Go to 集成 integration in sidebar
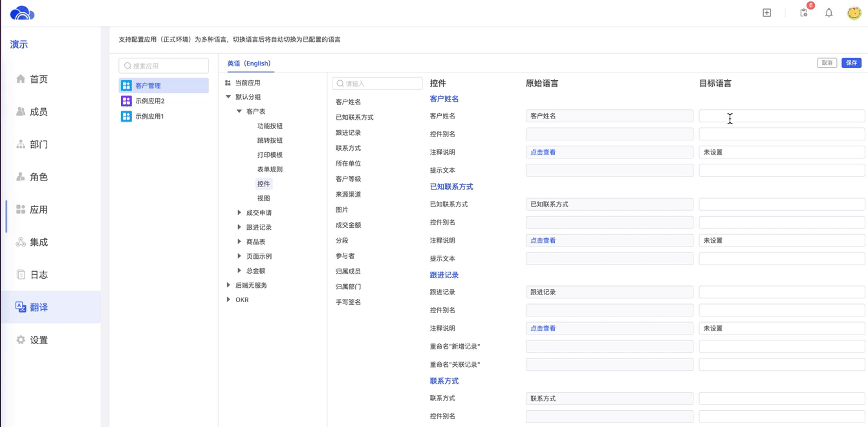Image resolution: width=868 pixels, height=427 pixels. pyautogui.click(x=39, y=242)
